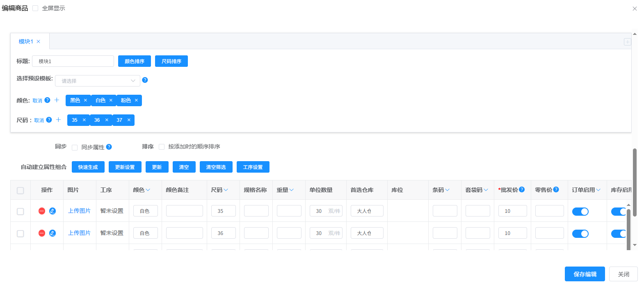Viewport: 644px width, 285px height.
Task: Toggle 订单启用 switch in first row
Action: coord(580,211)
